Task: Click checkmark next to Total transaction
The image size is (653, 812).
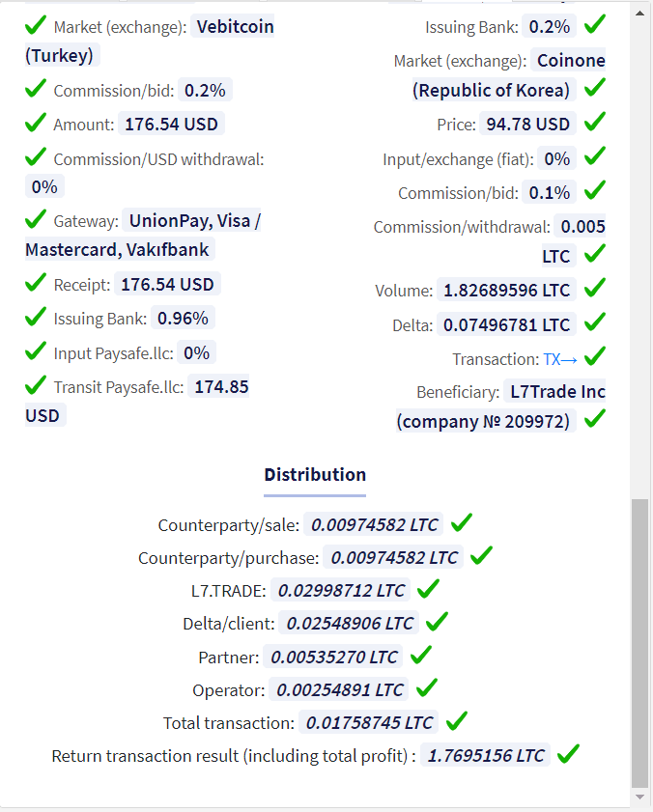Action: [457, 721]
